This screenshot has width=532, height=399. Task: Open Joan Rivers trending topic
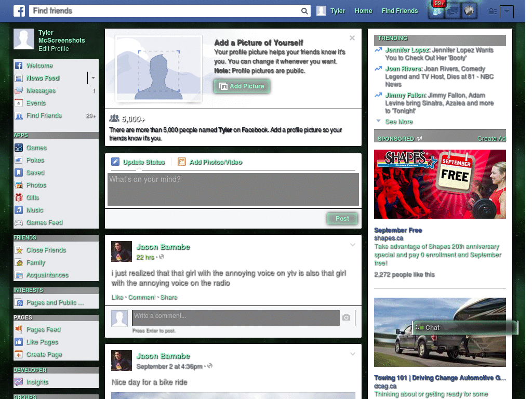pos(403,69)
